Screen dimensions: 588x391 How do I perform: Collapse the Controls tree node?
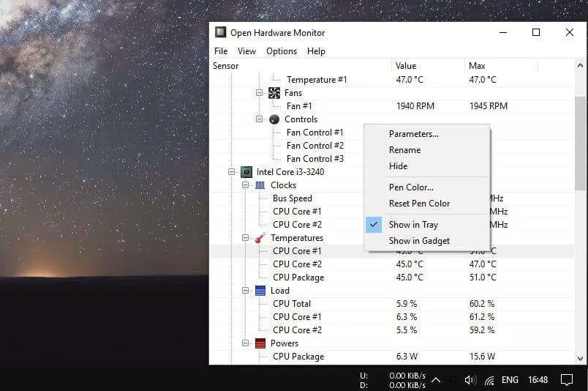[259, 119]
